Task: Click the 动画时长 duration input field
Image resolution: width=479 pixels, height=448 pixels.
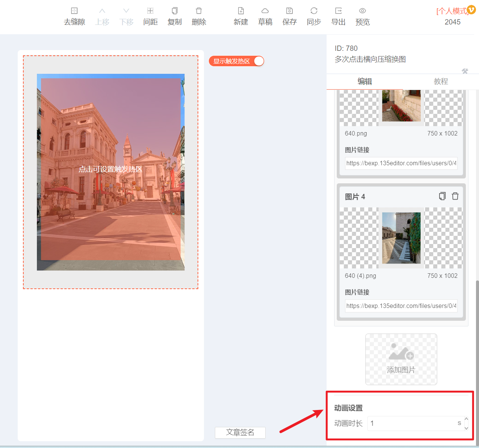Action: tap(415, 423)
